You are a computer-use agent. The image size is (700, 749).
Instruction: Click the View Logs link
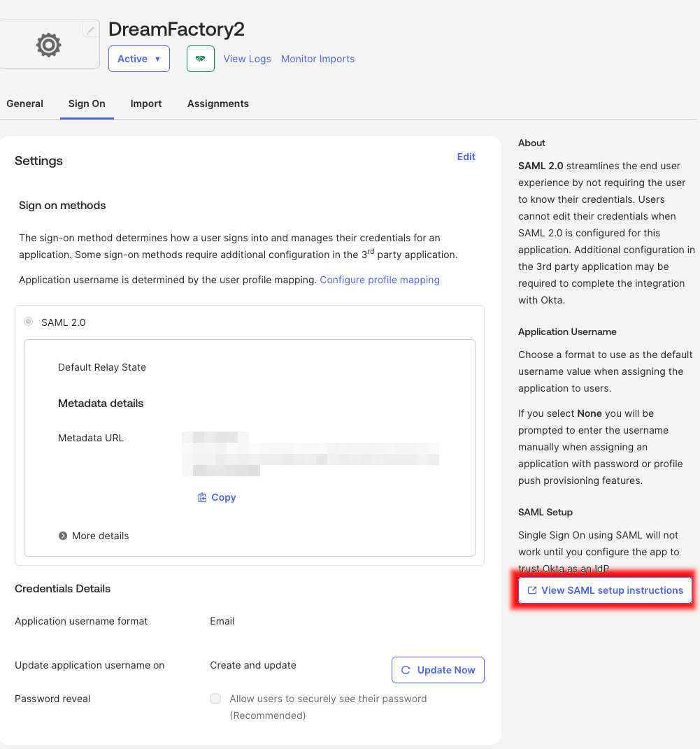click(x=247, y=59)
